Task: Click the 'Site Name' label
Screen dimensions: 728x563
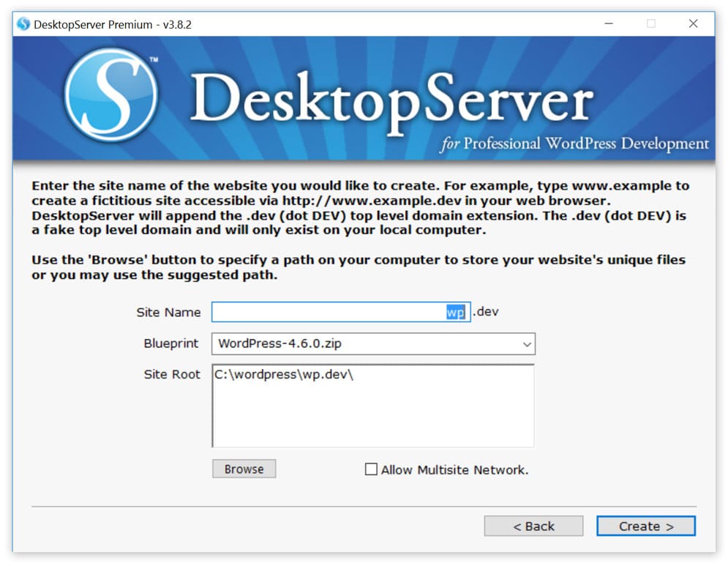Action: coord(168,312)
